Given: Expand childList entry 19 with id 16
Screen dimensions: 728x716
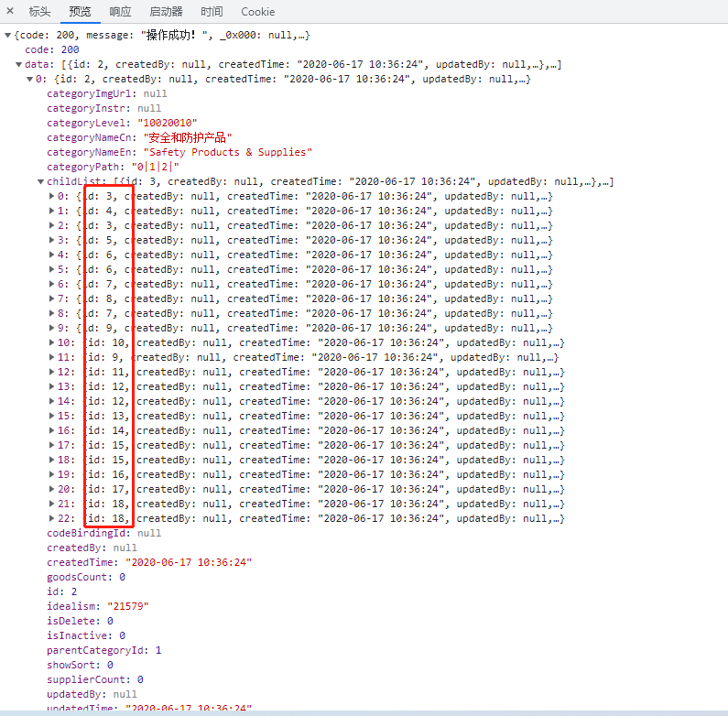Looking at the screenshot, I should click(x=51, y=474).
